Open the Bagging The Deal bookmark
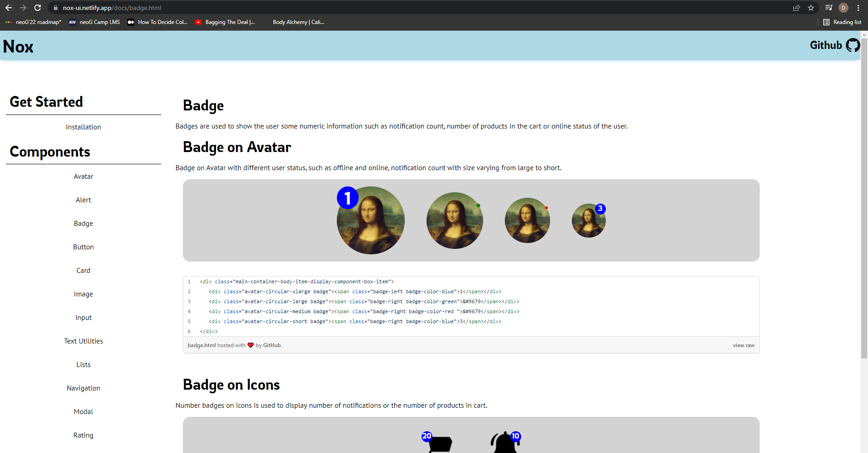868x453 pixels. tap(225, 22)
